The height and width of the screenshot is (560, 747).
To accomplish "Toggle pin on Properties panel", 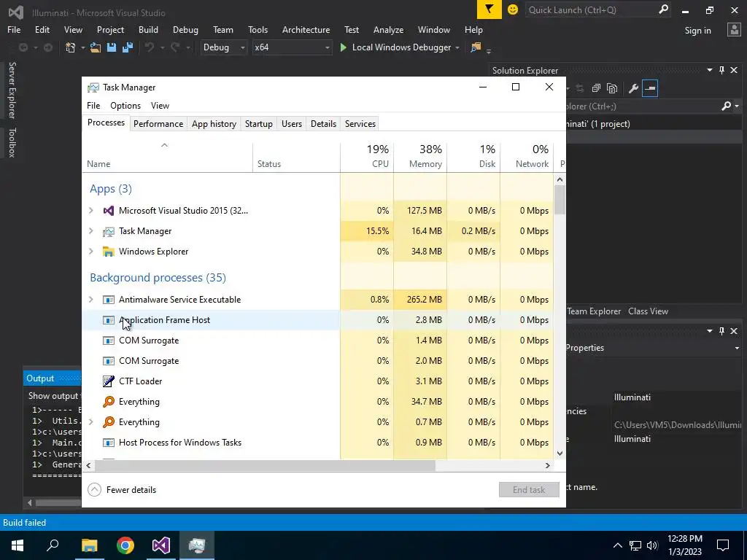I will tap(721, 330).
